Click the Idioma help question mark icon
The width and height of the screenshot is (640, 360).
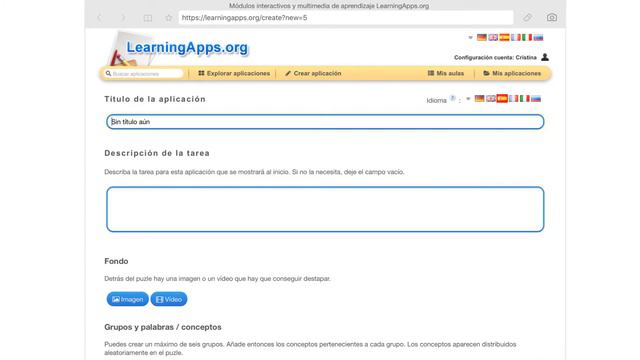452,98
